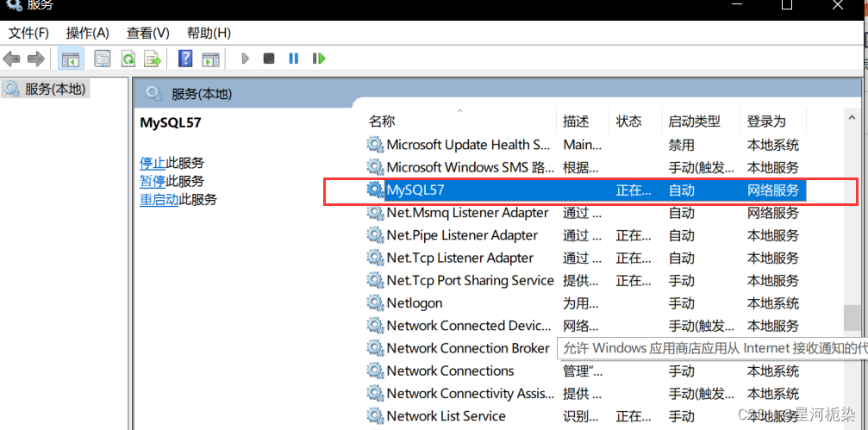Viewport: 868px width, 430px height.
Task: Select Net.Msmq Listener Adapter service
Action: pyautogui.click(x=467, y=213)
